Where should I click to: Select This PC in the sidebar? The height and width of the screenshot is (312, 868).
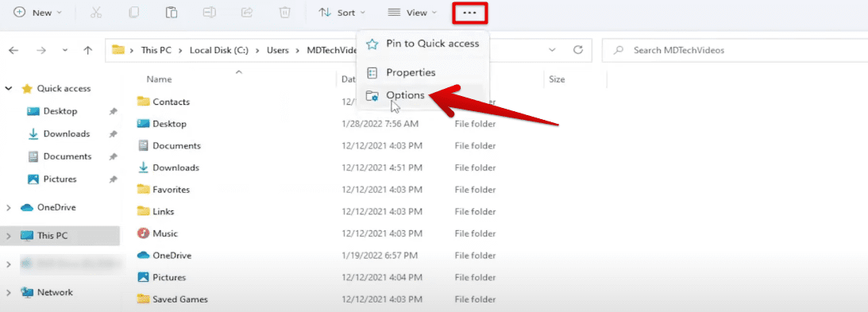tap(52, 236)
